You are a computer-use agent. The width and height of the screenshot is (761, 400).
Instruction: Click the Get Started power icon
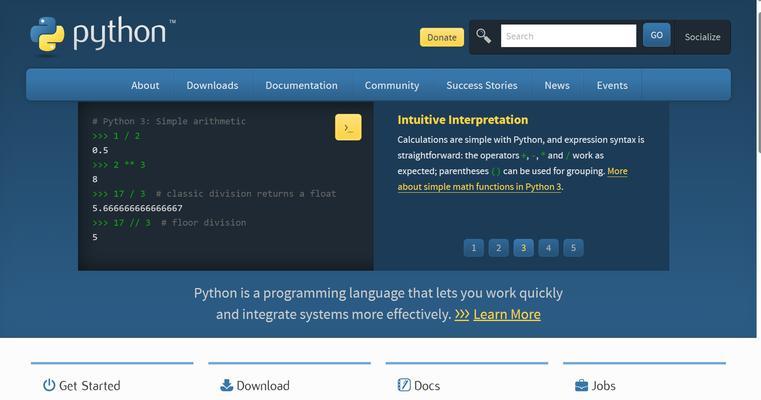pos(49,385)
